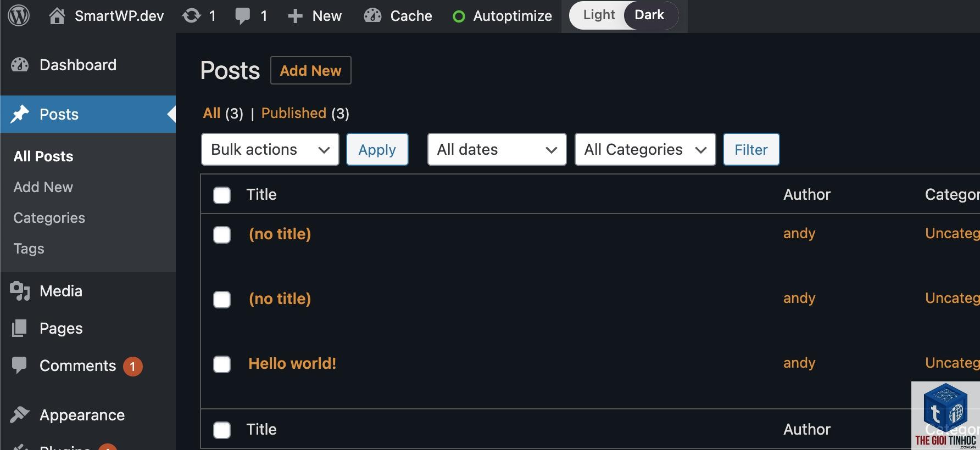This screenshot has width=980, height=450.
Task: Open the updates refresh icon
Action: (x=191, y=16)
